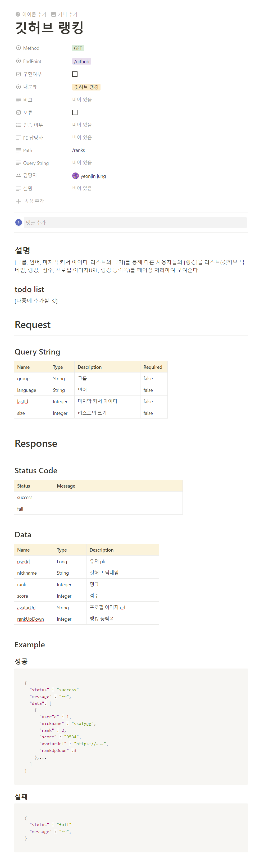Click the size row name cell
269x868 pixels.
32,413
